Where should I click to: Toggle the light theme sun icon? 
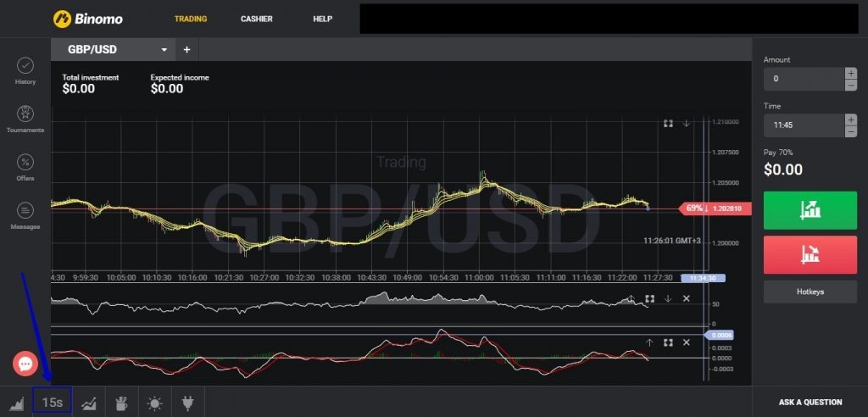[154, 403]
